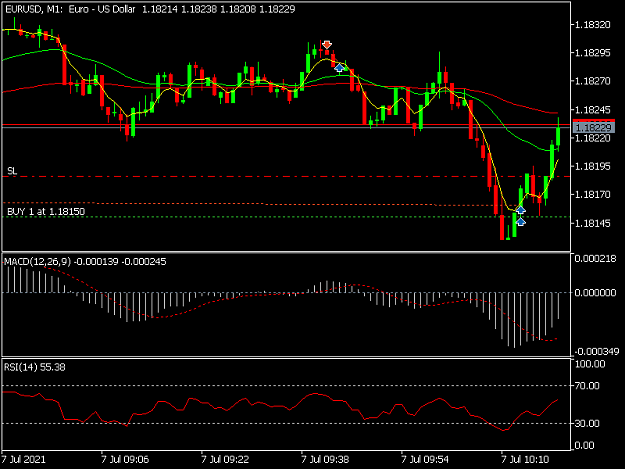Screen dimensions: 625x469
Task: Click the red sell arrow marker above the candles
Action: click(327, 45)
